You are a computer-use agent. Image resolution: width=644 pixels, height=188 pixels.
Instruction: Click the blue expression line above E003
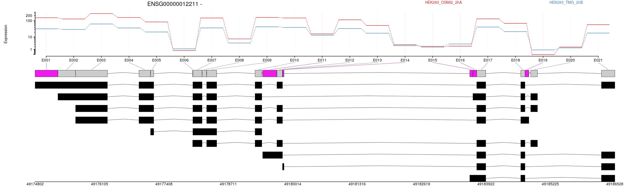(x=101, y=24)
